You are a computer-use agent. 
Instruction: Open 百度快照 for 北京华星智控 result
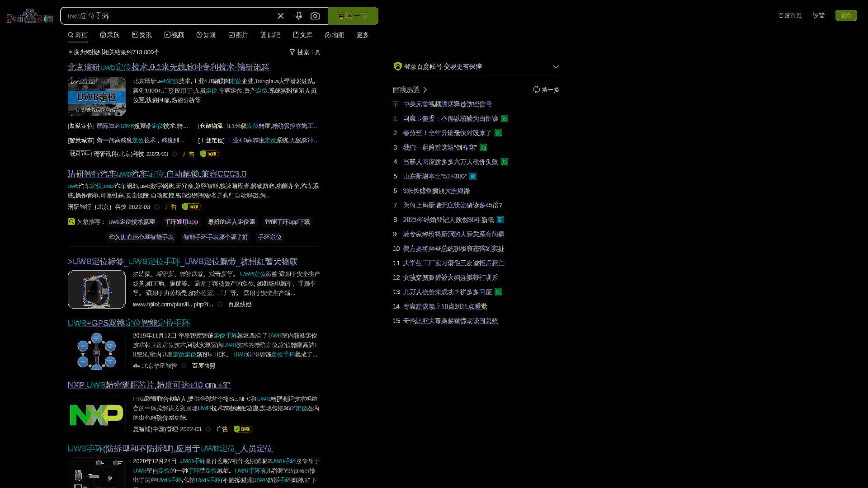pyautogui.click(x=203, y=366)
